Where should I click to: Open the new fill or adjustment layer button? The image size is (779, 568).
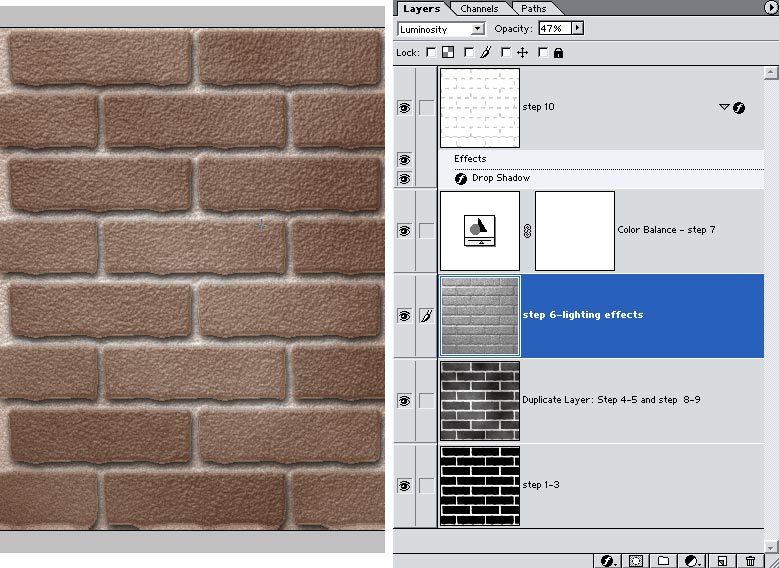[x=692, y=561]
